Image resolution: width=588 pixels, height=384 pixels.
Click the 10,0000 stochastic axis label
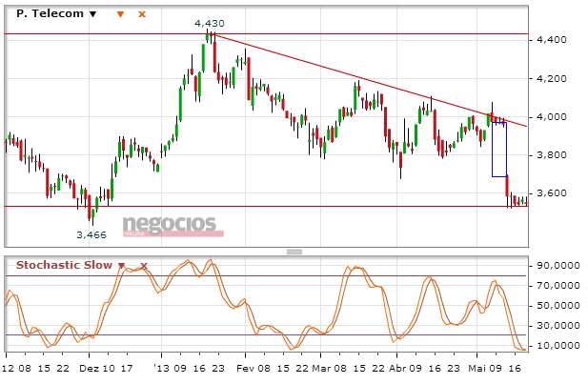(x=558, y=346)
